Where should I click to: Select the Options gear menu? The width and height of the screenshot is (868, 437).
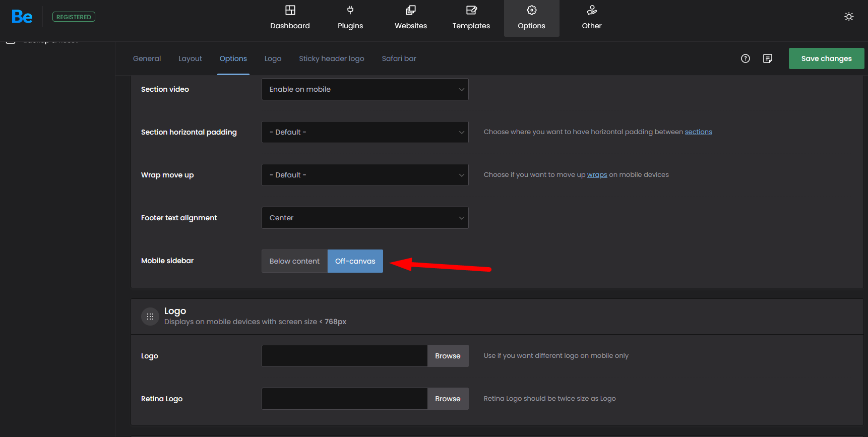[x=532, y=18]
